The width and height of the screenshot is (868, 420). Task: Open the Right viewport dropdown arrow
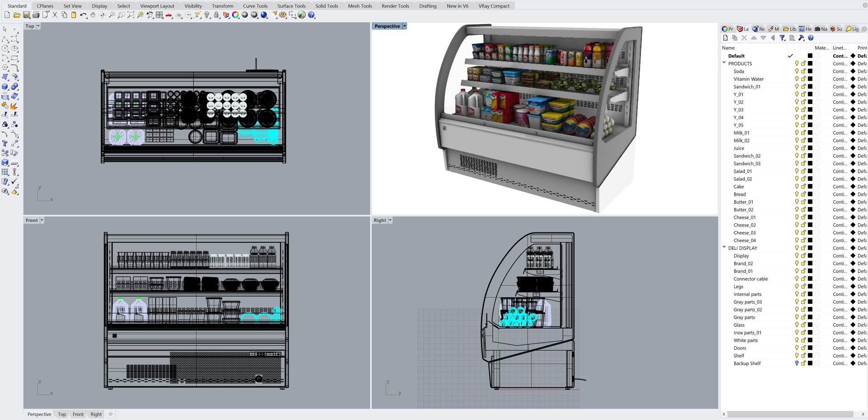(390, 220)
